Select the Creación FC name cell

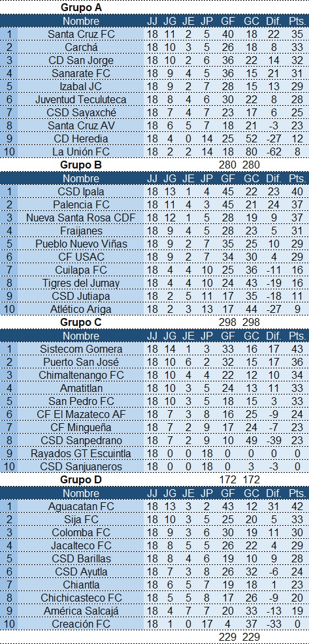pos(81,624)
